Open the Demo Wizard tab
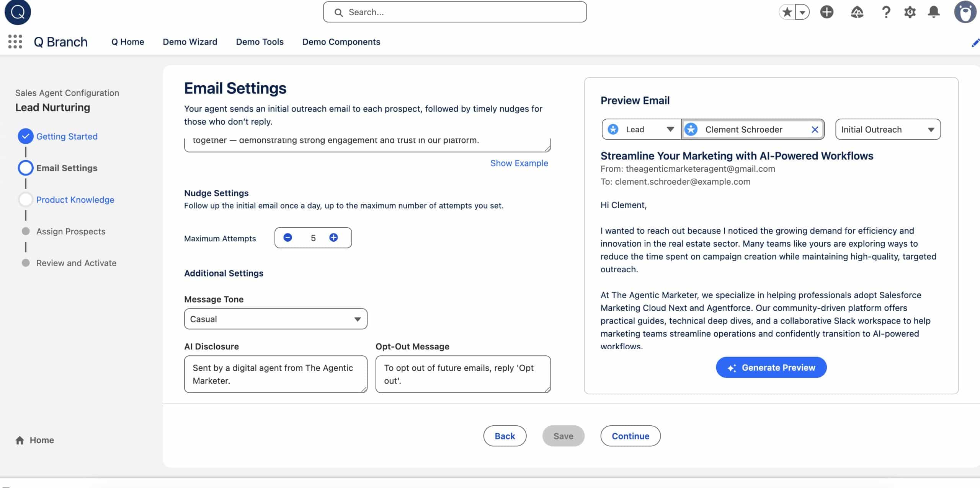Screen dimensions: 980x488 (x=190, y=42)
